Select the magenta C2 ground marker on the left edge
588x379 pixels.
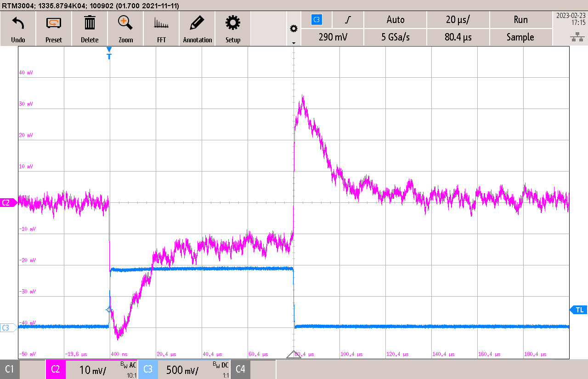coord(8,203)
